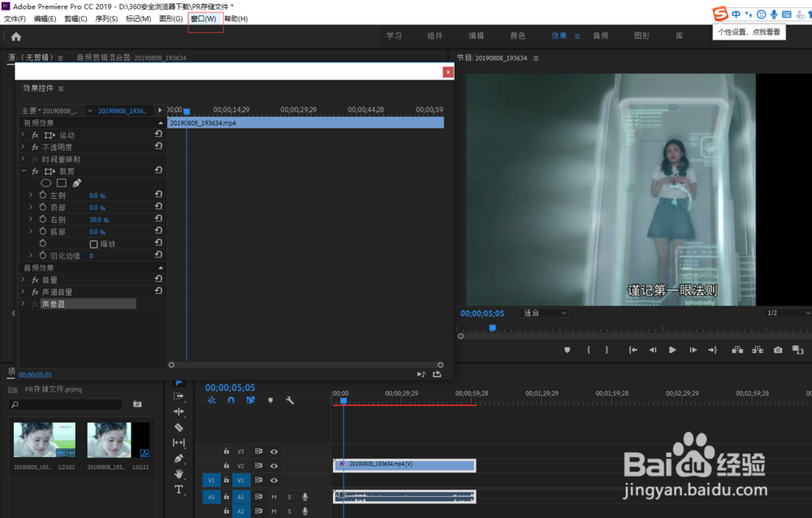This screenshot has height=518, width=812.
Task: Select the Track Select Forward tool
Action: (179, 396)
